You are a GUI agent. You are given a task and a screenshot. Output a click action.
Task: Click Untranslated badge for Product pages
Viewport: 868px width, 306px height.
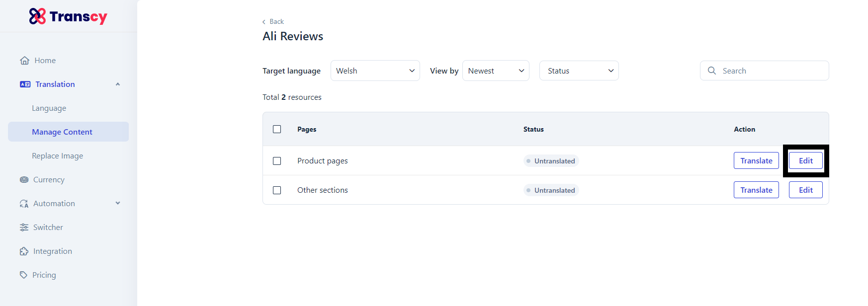tap(551, 161)
